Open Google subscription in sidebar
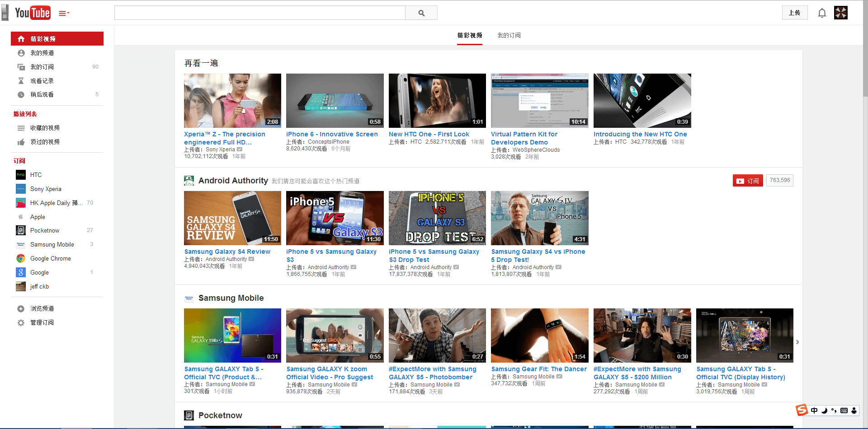This screenshot has width=868, height=429. click(57, 272)
